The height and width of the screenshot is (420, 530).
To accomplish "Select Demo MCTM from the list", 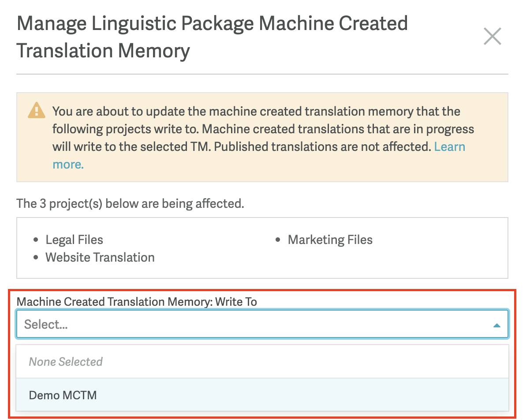I will click(63, 395).
